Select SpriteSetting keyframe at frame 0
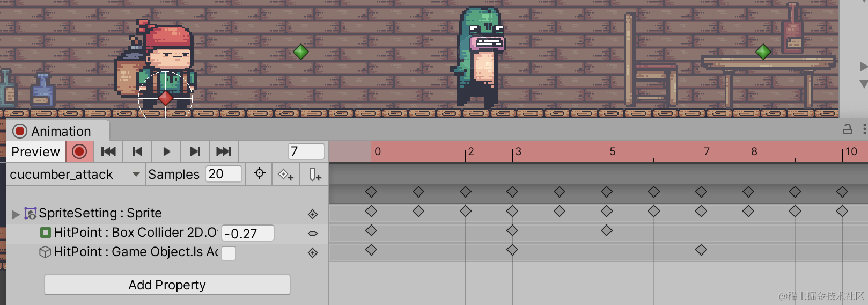Screen dimensions: 868x305 (371, 211)
